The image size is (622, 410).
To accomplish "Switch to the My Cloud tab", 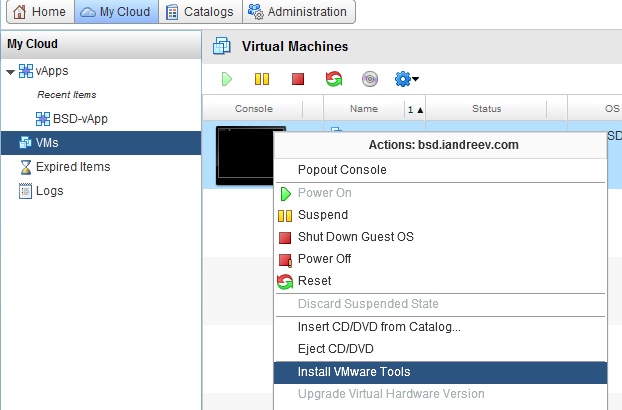I will tap(116, 12).
